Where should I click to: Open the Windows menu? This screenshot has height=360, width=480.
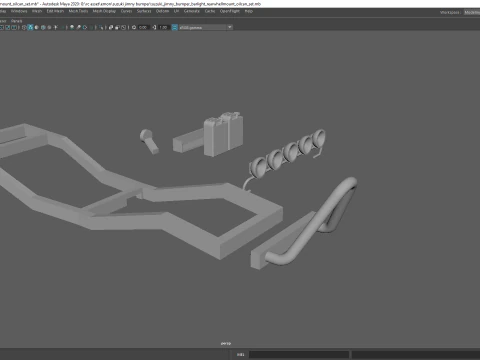click(19, 11)
